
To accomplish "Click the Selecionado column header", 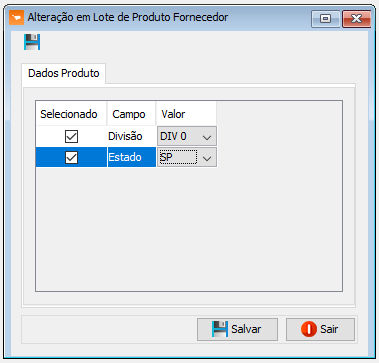I will (71, 114).
